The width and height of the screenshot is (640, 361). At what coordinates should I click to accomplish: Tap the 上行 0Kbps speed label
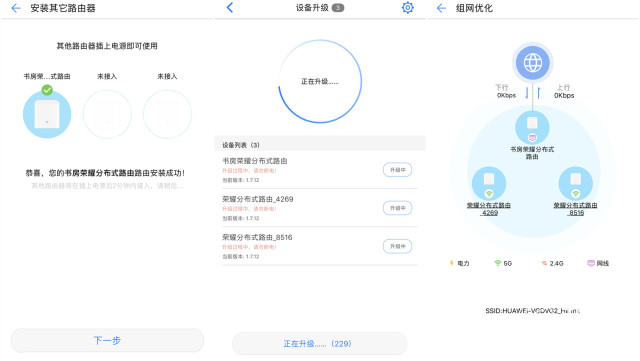564,91
